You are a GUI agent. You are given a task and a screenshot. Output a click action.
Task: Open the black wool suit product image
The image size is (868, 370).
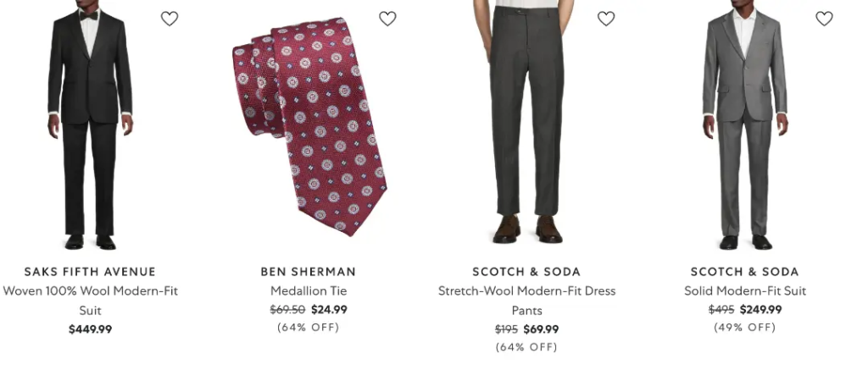coord(90,127)
